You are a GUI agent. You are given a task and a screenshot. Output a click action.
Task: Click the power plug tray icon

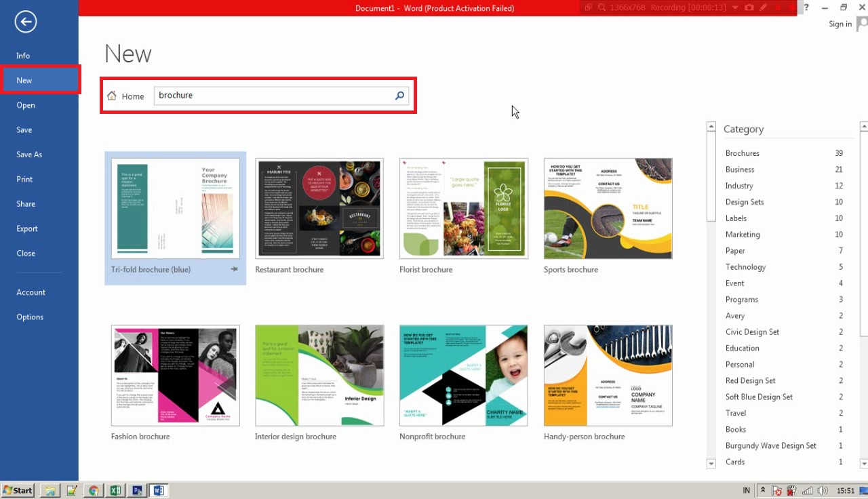click(792, 490)
